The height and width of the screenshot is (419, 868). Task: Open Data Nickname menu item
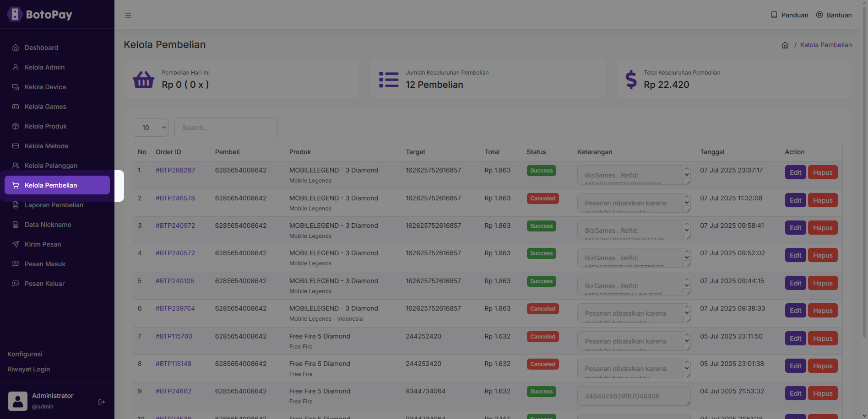click(57, 225)
